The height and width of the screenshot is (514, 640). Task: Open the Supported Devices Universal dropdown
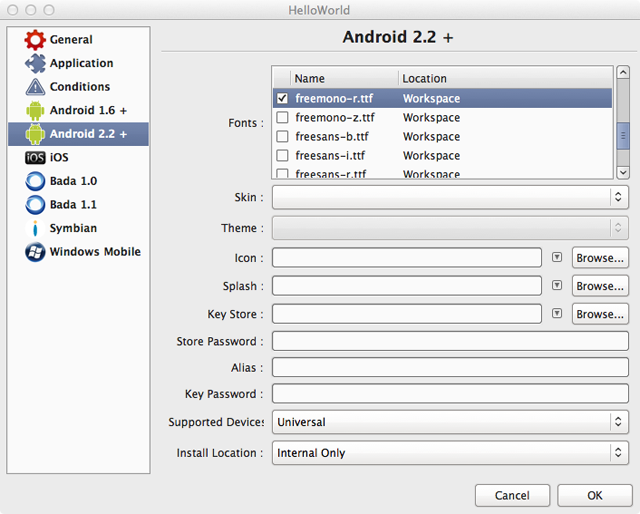[x=450, y=422]
